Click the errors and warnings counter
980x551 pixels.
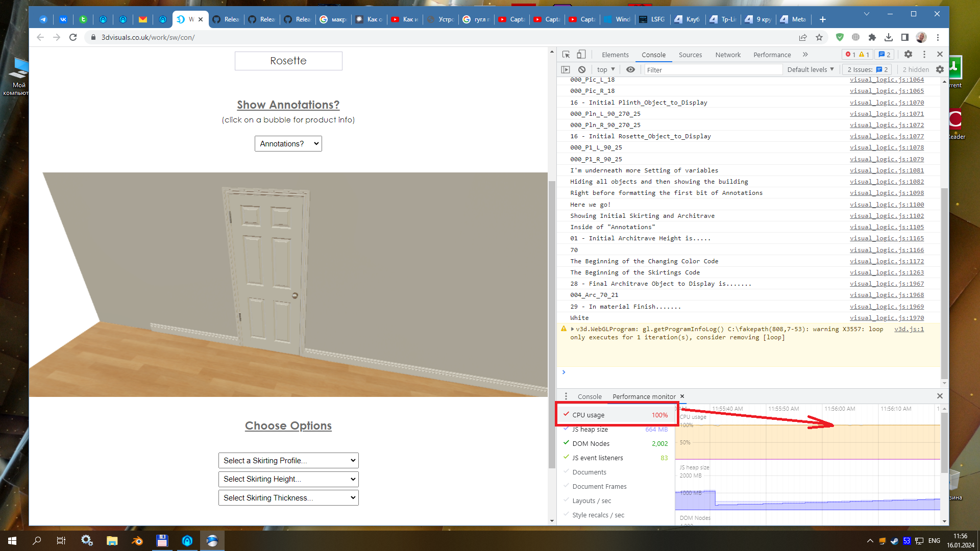(x=857, y=55)
